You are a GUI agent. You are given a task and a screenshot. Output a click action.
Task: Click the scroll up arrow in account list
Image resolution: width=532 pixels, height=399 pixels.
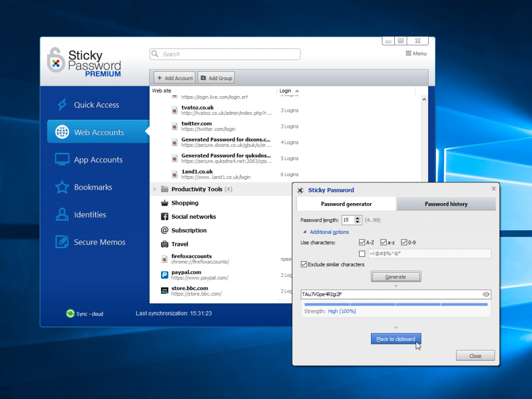coord(424,99)
